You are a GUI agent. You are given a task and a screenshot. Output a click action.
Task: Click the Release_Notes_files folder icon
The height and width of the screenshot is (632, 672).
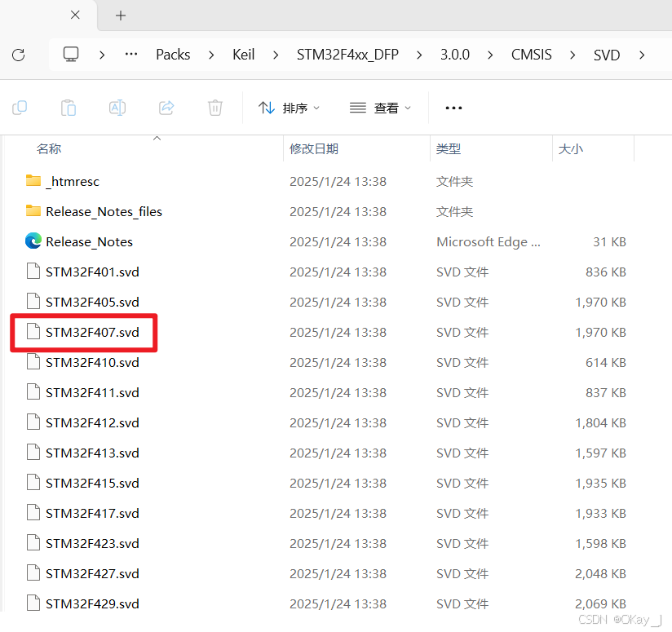pos(33,211)
